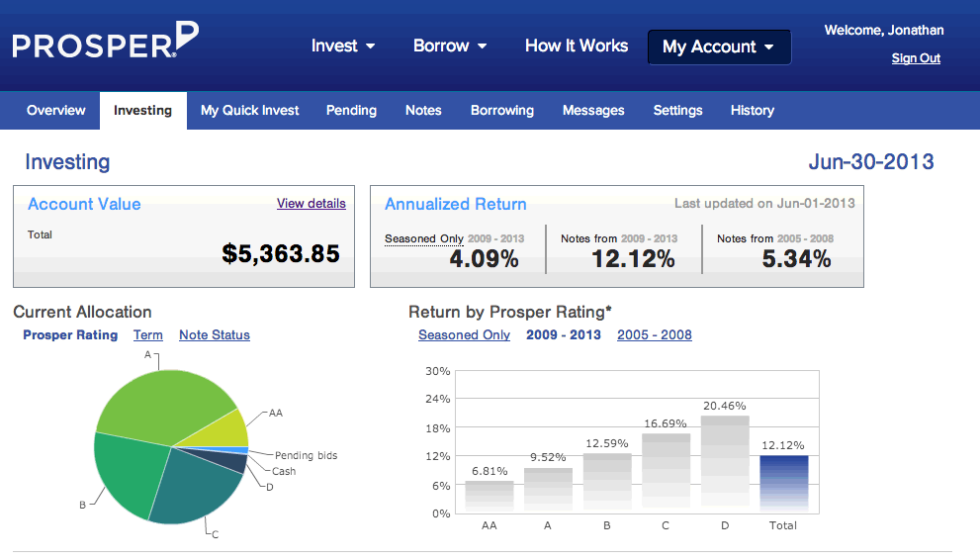
Task: Click View details for Account Value
Action: 312,203
